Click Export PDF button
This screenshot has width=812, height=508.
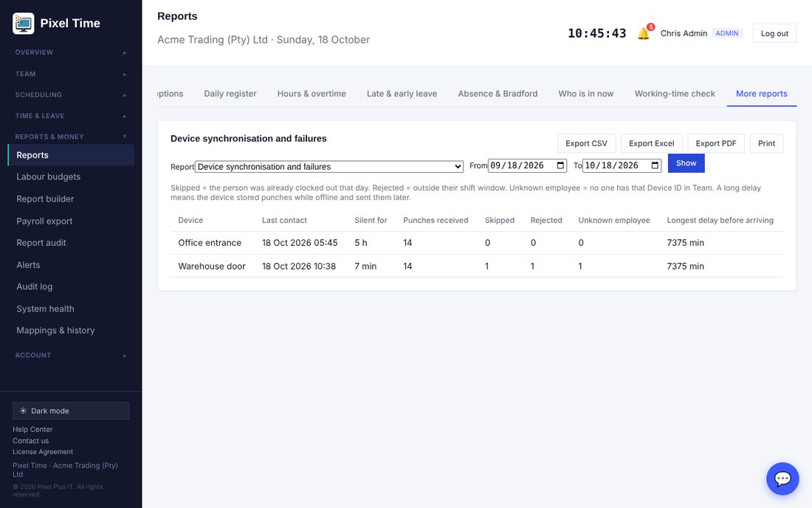pos(716,143)
